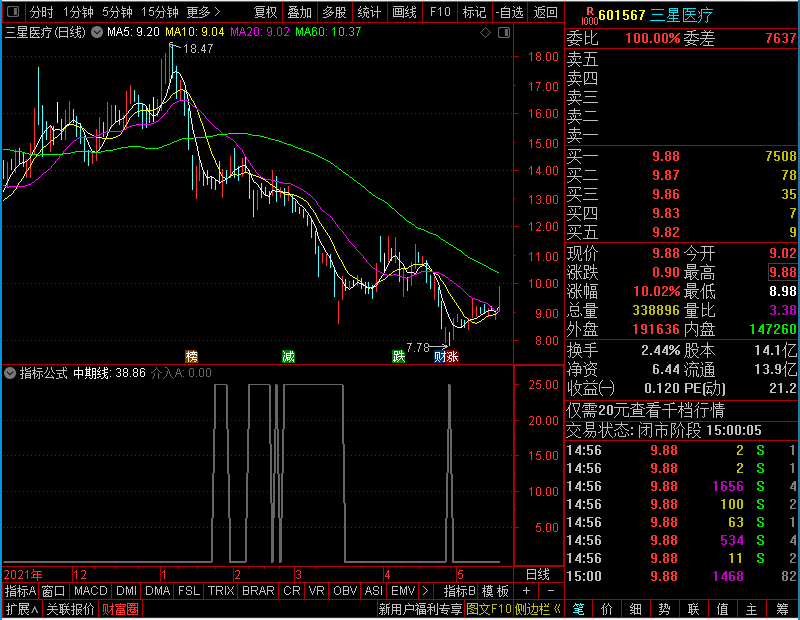Select the EMV indicator tab
Screen dimensions: 800x620
pos(403,591)
